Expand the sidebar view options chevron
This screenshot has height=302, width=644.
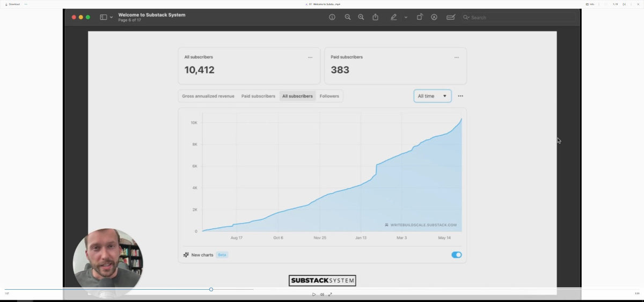[111, 17]
